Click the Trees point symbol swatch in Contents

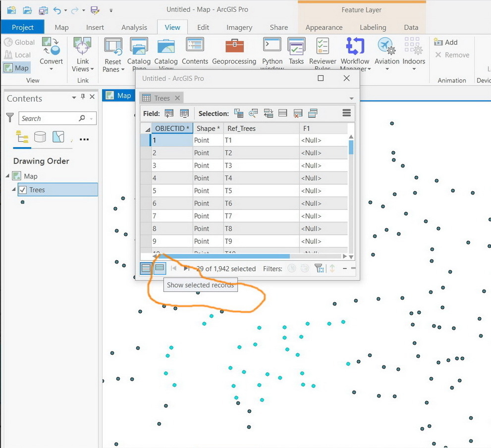[23, 202]
